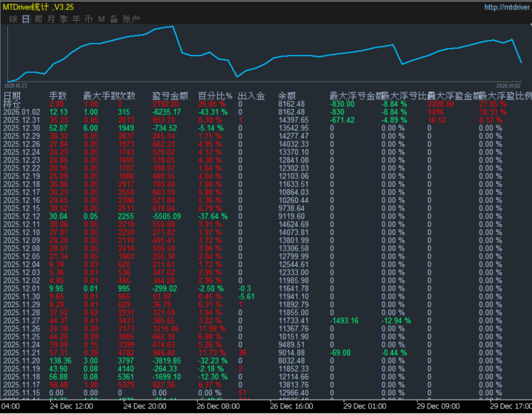Click the 手数 column header

58,96
